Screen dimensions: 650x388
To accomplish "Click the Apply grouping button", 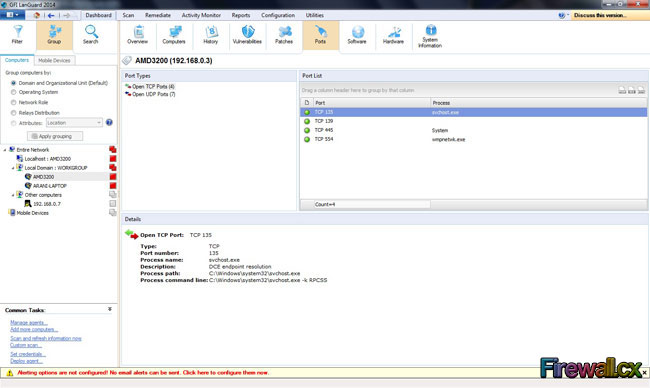I will point(55,136).
